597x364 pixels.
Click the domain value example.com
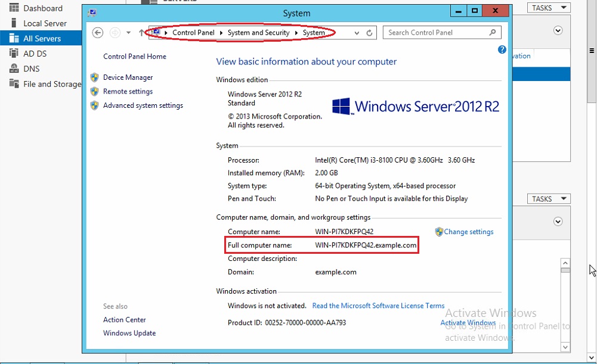(336, 272)
